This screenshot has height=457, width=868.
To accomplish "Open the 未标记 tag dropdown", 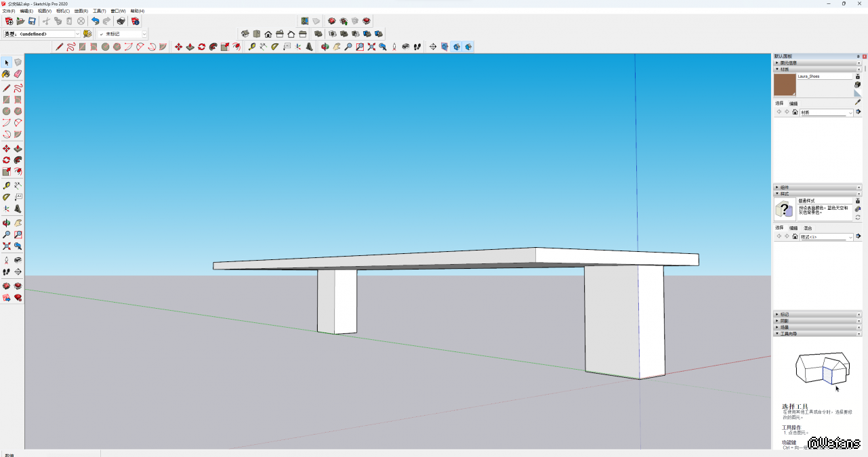I will (x=144, y=34).
